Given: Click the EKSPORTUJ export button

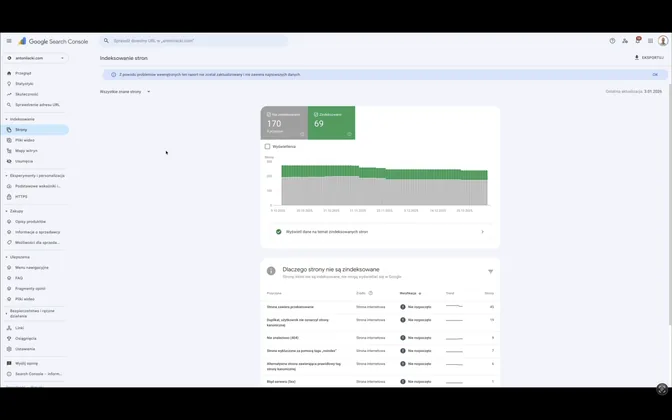Looking at the screenshot, I should click(649, 57).
